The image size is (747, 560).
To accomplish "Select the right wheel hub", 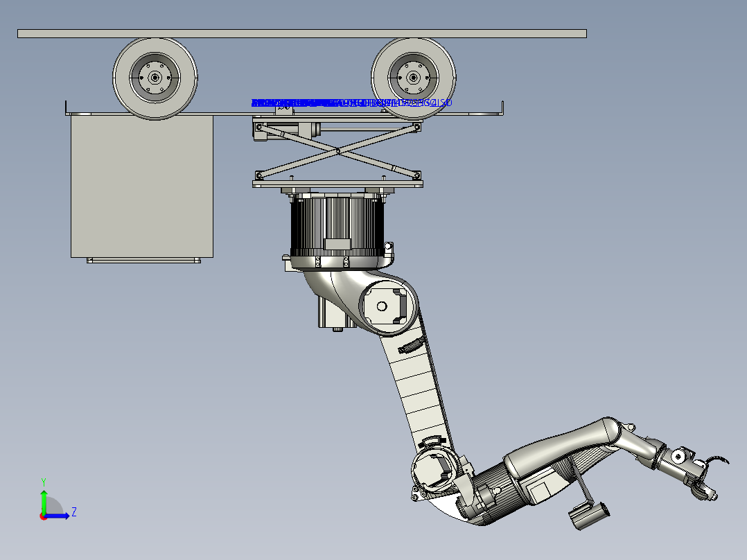I will (x=413, y=77).
